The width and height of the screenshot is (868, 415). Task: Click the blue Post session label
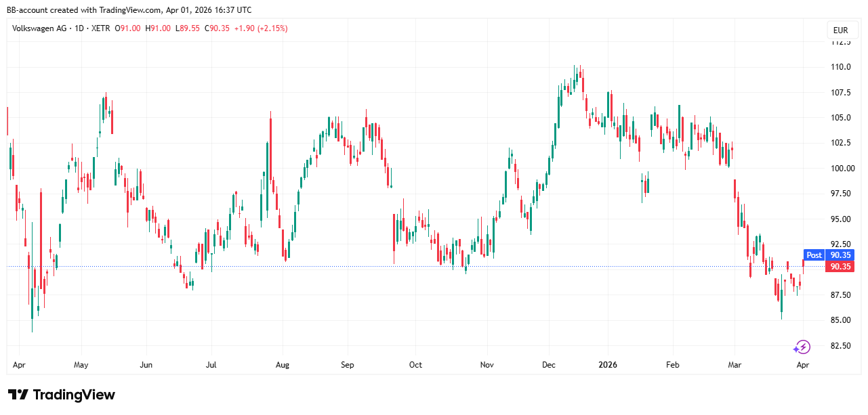pyautogui.click(x=814, y=255)
